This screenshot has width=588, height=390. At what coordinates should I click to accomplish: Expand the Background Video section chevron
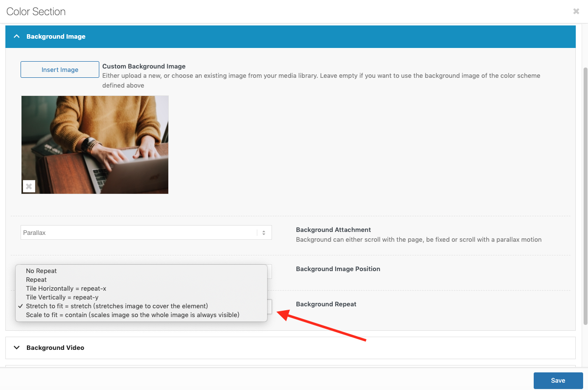click(x=17, y=347)
